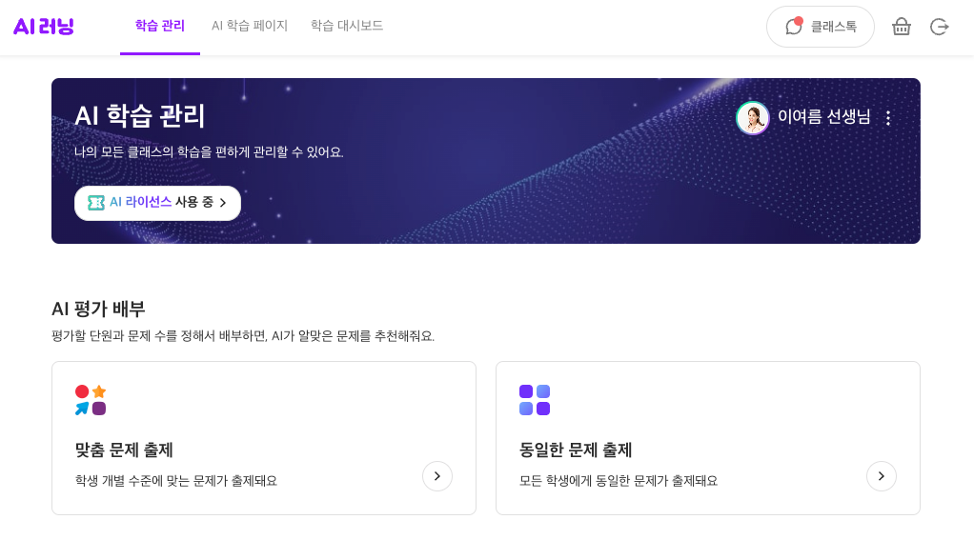Select the 맞춤 문제 출제 card
The height and width of the screenshot is (560, 974).
point(264,438)
